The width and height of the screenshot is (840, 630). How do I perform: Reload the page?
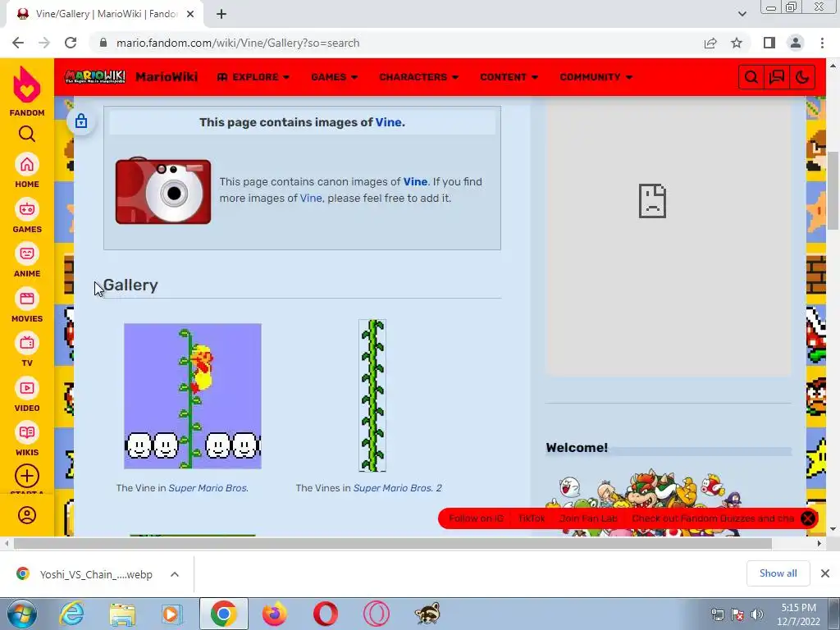coord(71,43)
